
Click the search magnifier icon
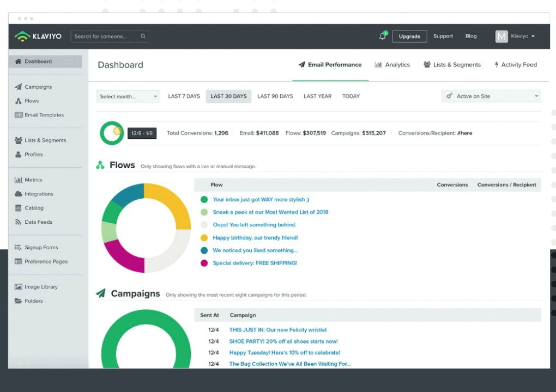[x=143, y=36]
